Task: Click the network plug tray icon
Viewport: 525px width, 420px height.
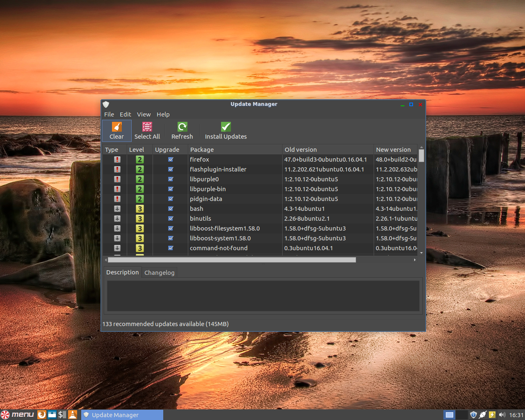Action: tap(483, 415)
